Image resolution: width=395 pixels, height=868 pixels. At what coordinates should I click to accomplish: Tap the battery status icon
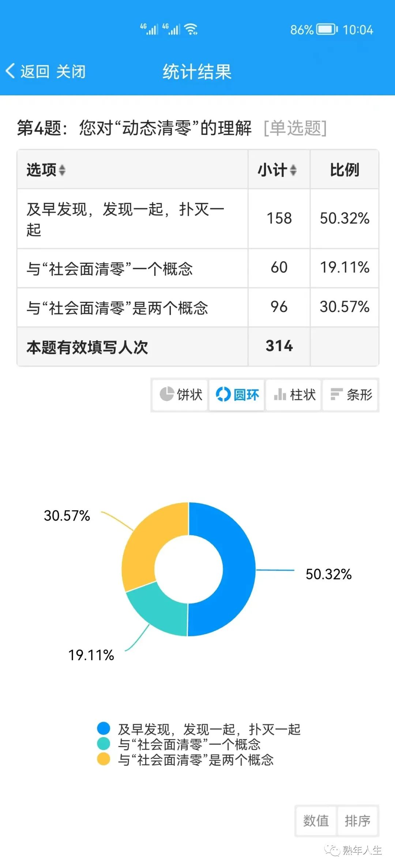pyautogui.click(x=327, y=29)
